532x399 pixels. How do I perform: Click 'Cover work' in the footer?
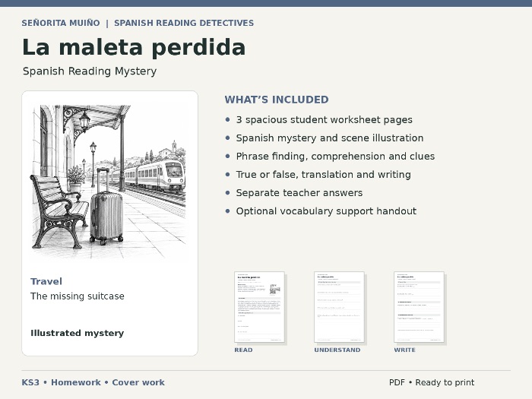pyautogui.click(x=138, y=382)
